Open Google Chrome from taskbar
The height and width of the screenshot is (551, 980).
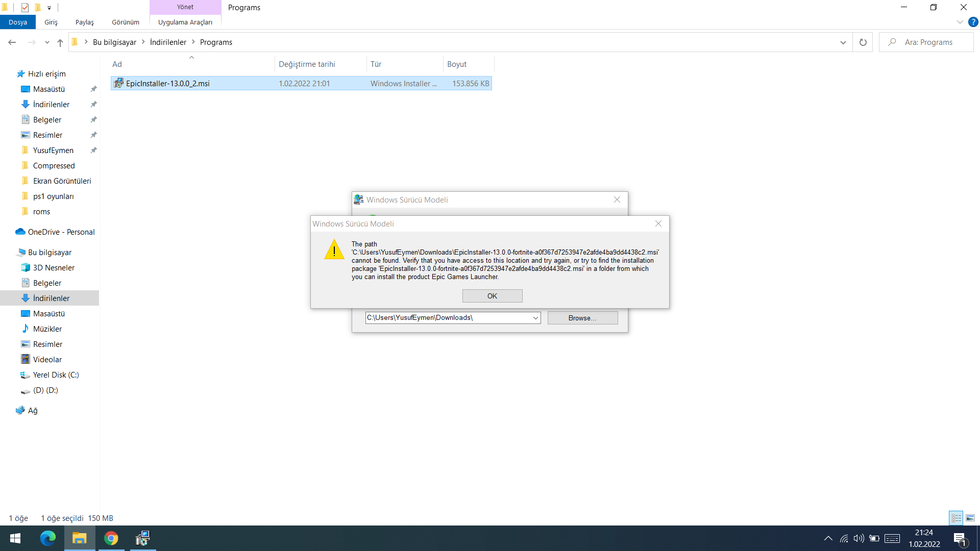click(111, 538)
